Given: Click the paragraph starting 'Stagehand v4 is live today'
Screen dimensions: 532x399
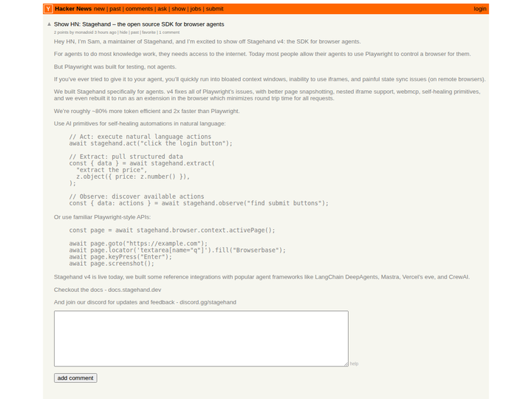Looking at the screenshot, I should 262,277.
